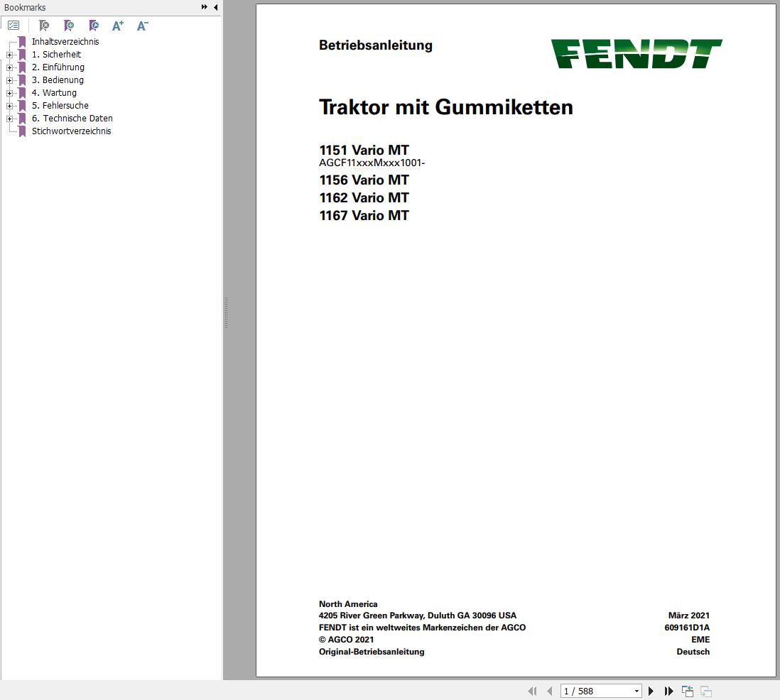The height and width of the screenshot is (700, 780).
Task: Select the 2. Einführung bookmark
Action: click(x=58, y=67)
